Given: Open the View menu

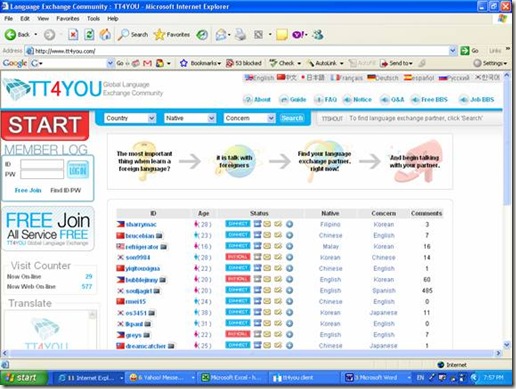Looking at the screenshot, I should pos(43,19).
